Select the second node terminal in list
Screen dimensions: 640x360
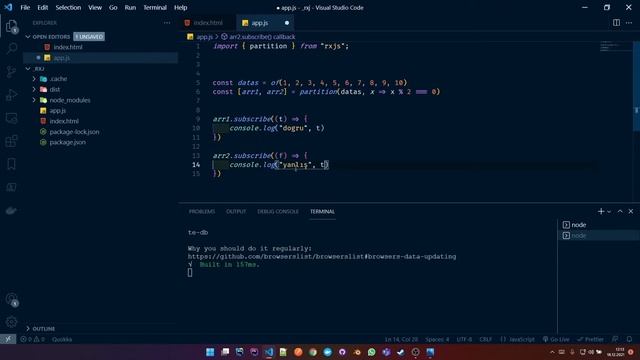pos(598,236)
